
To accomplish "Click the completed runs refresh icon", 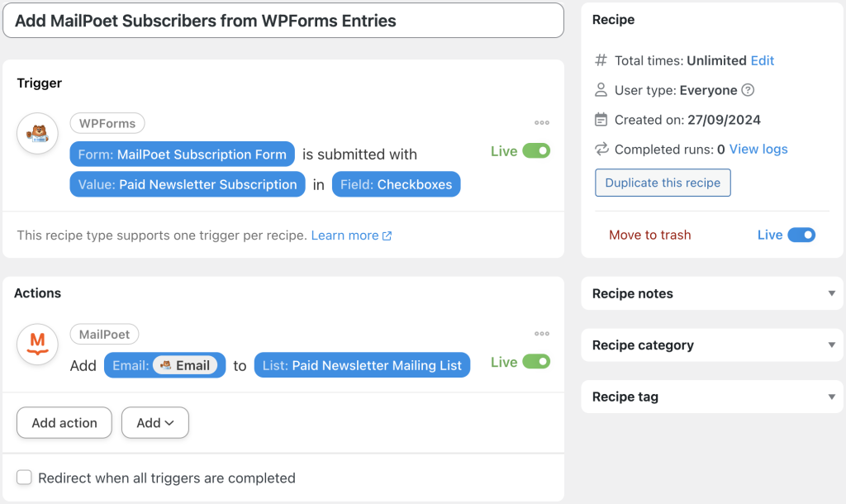I will coord(599,150).
